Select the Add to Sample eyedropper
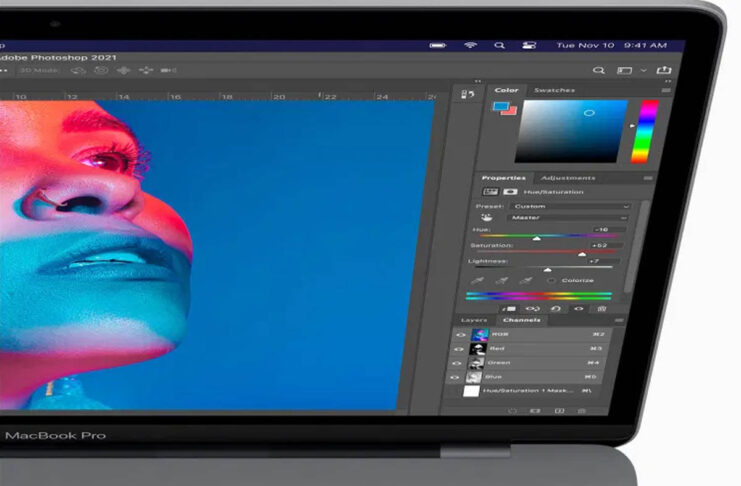The height and width of the screenshot is (486, 741). (x=501, y=281)
